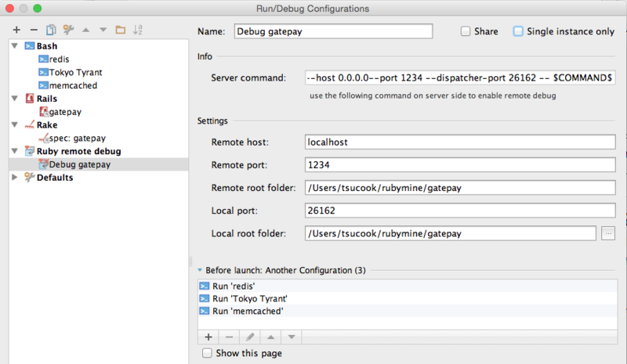The width and height of the screenshot is (627, 364).
Task: Click the Rake group icon
Action: [30, 124]
